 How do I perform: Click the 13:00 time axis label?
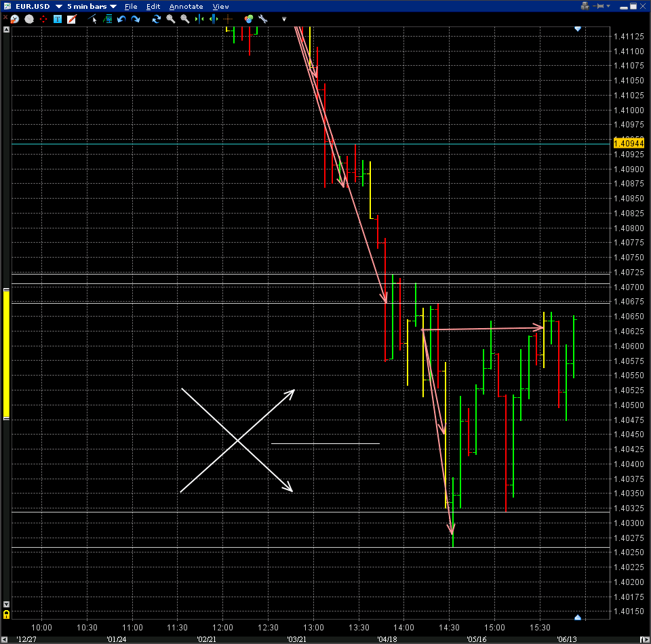[x=313, y=628]
